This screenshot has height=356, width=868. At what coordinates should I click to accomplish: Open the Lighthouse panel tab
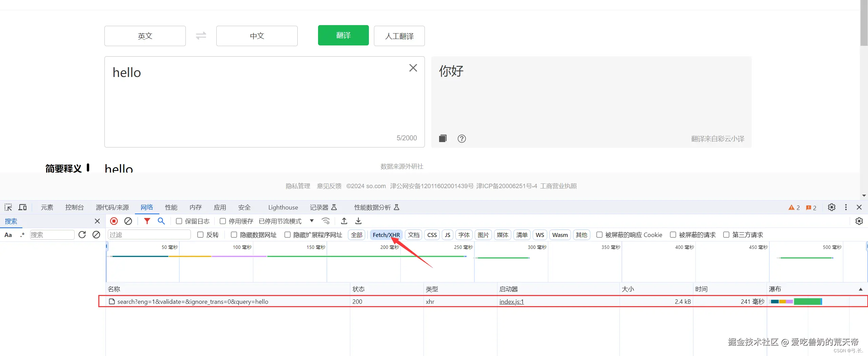coord(283,207)
